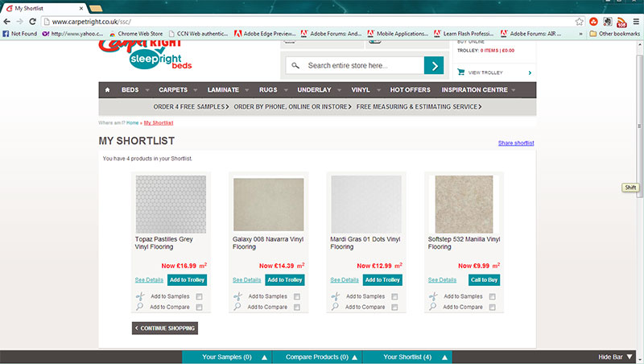The width and height of the screenshot is (644, 364).
Task: Expand the Your Shortlist (4) panel
Action: tap(407, 357)
